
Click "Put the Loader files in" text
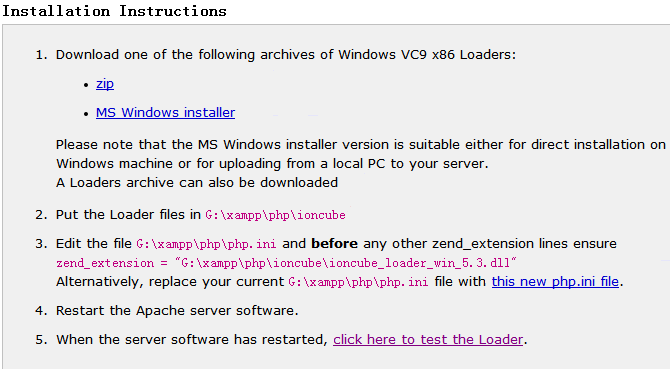click(x=128, y=215)
